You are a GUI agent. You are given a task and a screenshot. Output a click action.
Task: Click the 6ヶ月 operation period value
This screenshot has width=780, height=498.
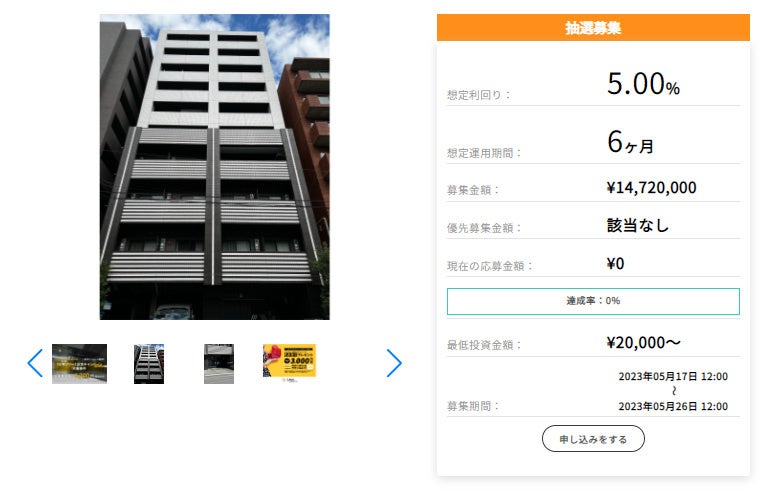(630, 142)
